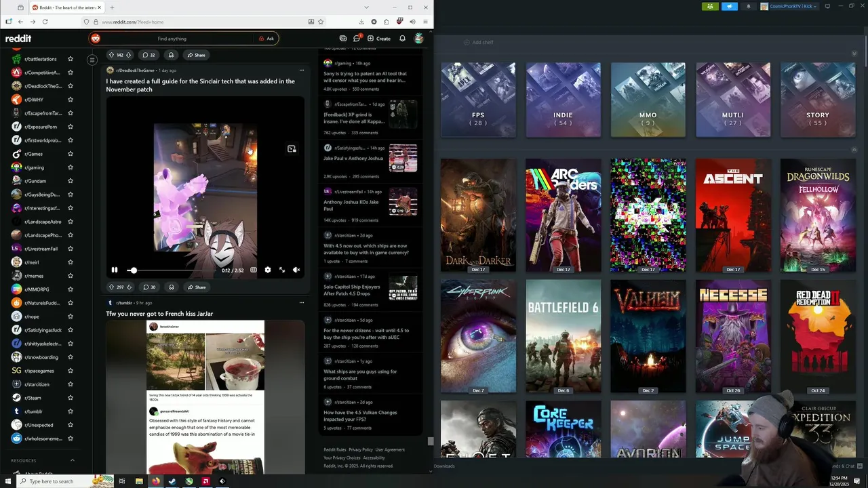Go to r/tumblr in sidebar list

coord(33,411)
